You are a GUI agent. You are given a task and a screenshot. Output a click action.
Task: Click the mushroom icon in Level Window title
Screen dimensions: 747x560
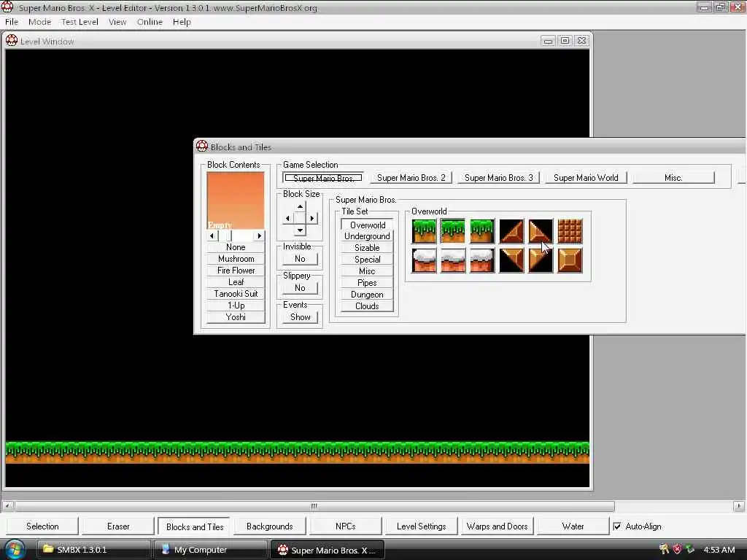click(12, 41)
